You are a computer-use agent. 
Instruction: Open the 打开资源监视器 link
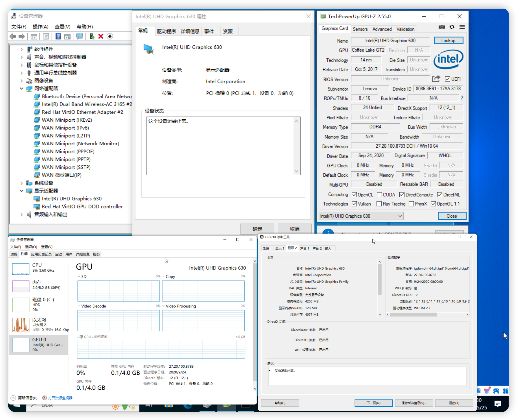point(60,398)
